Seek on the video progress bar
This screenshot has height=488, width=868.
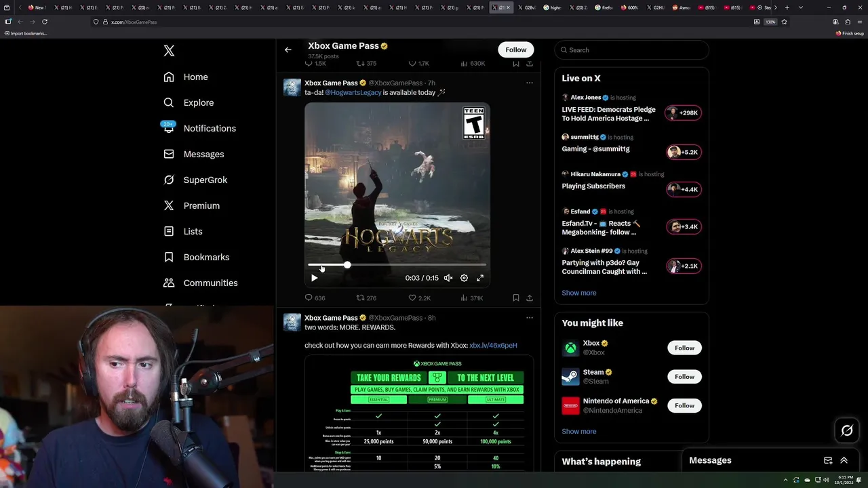[397, 265]
